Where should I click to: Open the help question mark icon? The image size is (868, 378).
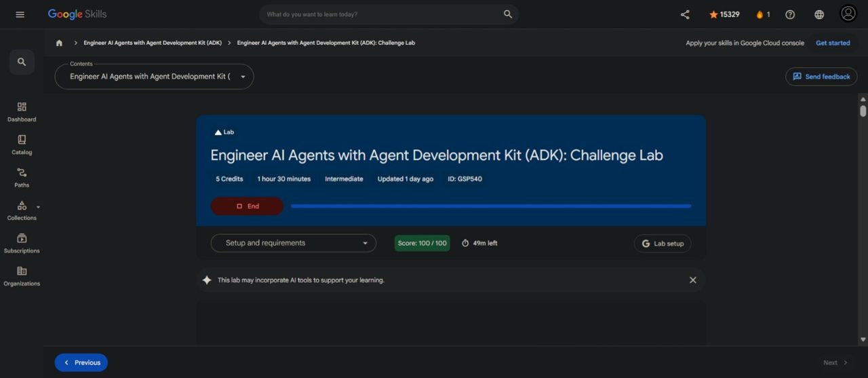point(790,14)
